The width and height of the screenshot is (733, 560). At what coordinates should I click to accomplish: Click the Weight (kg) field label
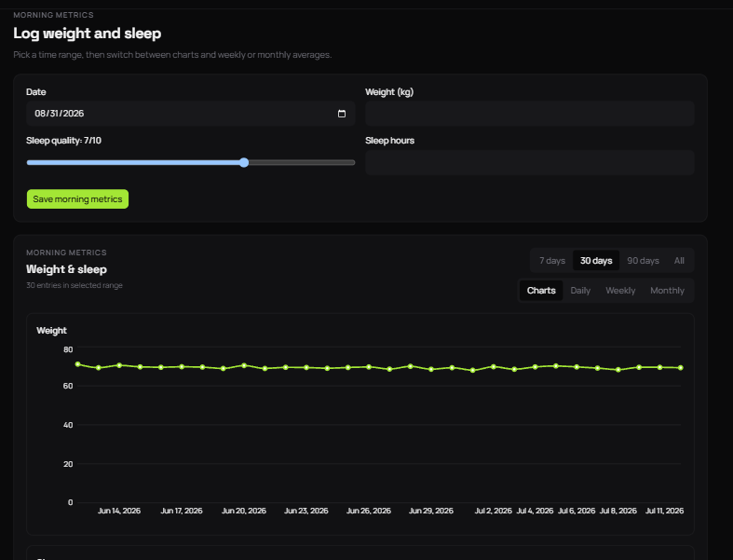pos(389,92)
